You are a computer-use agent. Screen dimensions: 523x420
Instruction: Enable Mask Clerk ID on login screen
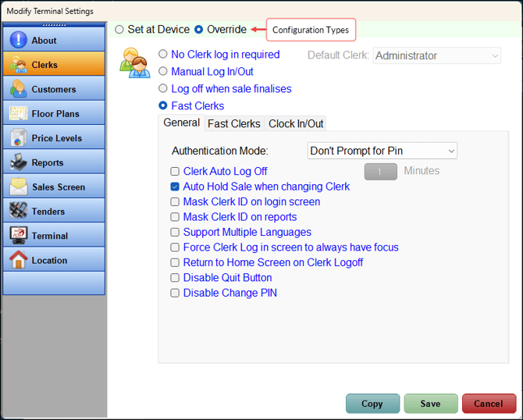(175, 202)
